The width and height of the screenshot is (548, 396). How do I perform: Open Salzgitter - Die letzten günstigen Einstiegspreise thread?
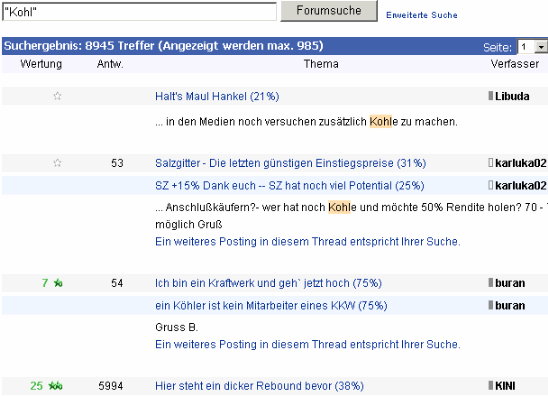click(290, 163)
